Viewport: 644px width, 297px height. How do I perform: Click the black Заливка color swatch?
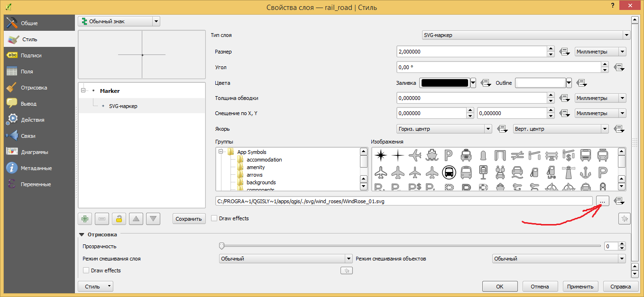coord(444,83)
